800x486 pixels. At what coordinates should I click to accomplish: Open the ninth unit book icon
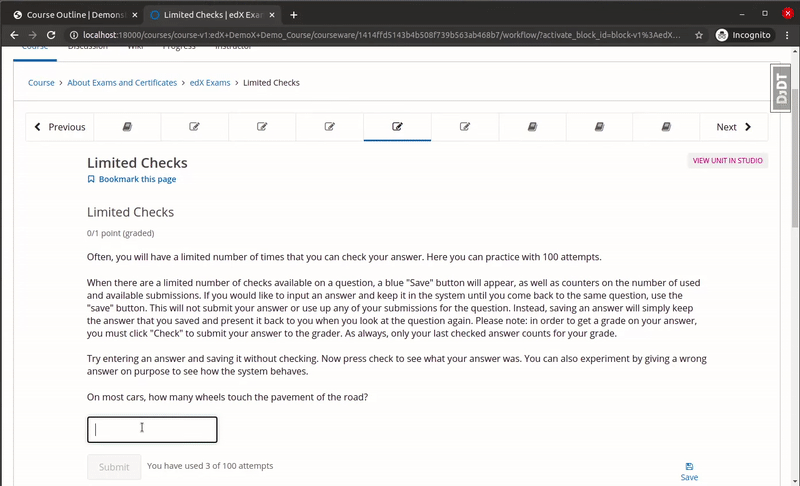pyautogui.click(x=666, y=126)
